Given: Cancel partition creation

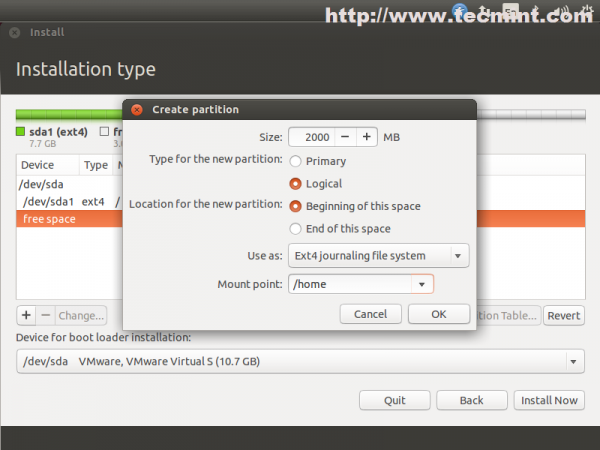Looking at the screenshot, I should click(370, 314).
